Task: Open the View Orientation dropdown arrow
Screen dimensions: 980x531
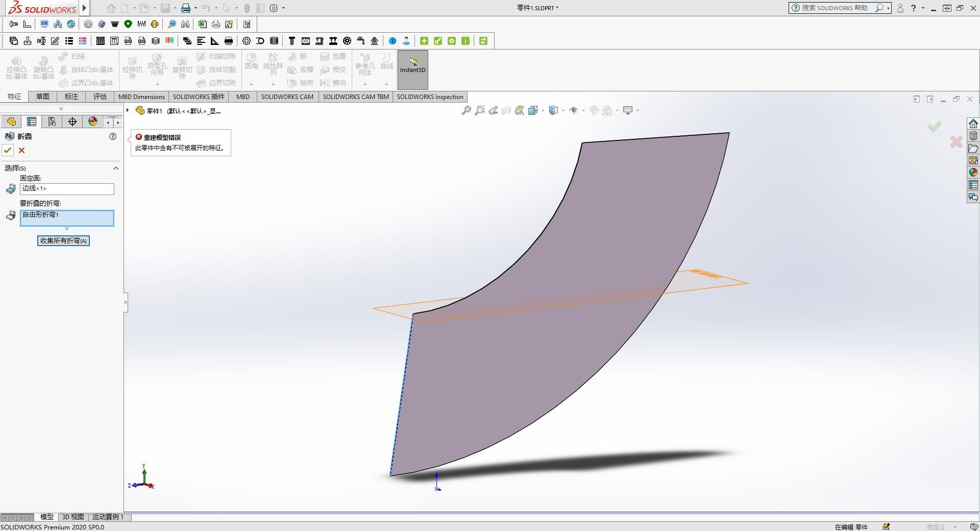Action: (x=543, y=110)
